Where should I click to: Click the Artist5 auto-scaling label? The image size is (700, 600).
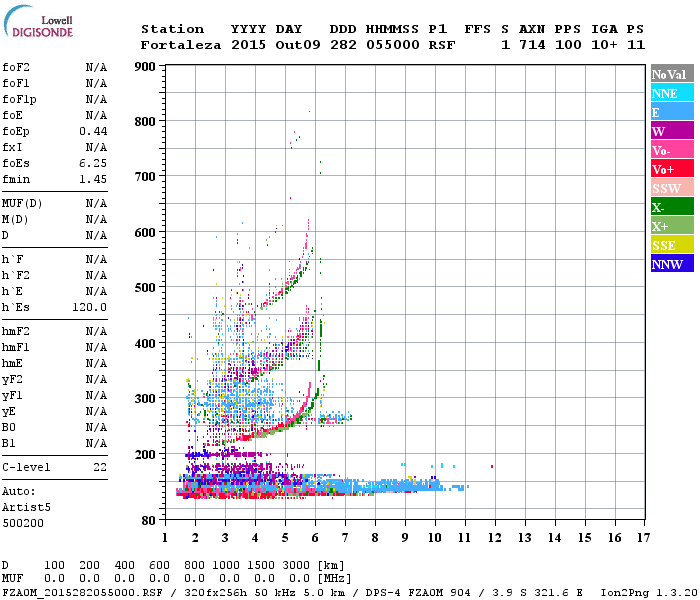26,508
